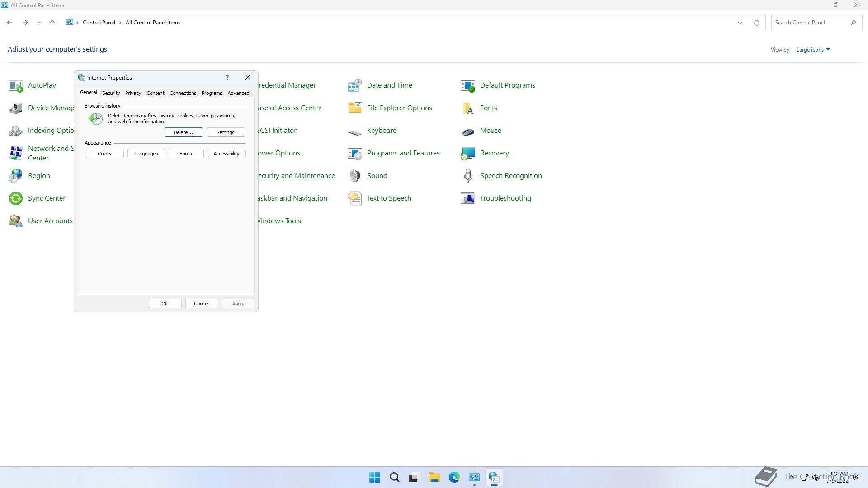This screenshot has height=488, width=868.
Task: Open the Sound speaker icon
Action: coord(355,176)
